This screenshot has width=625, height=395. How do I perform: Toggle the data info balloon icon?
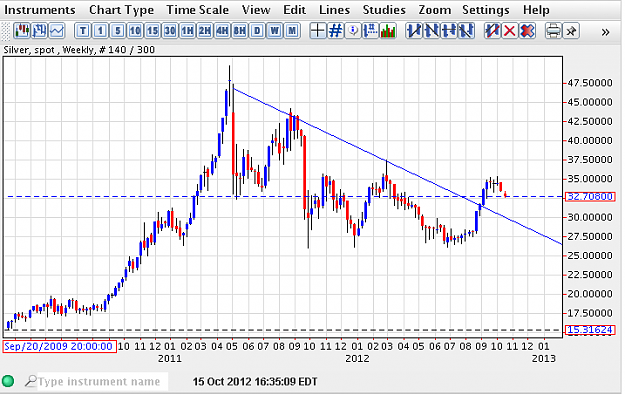pos(353,31)
